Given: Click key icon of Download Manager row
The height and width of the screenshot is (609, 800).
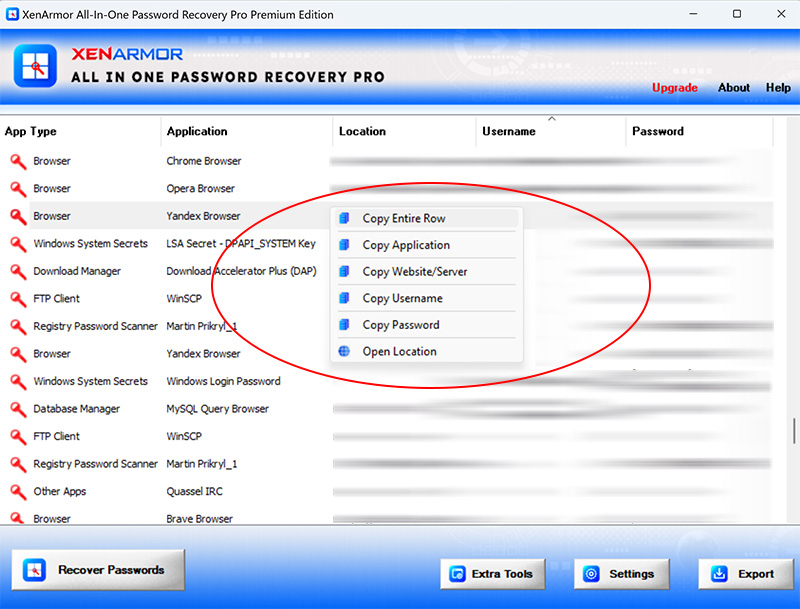Looking at the screenshot, I should coord(18,271).
